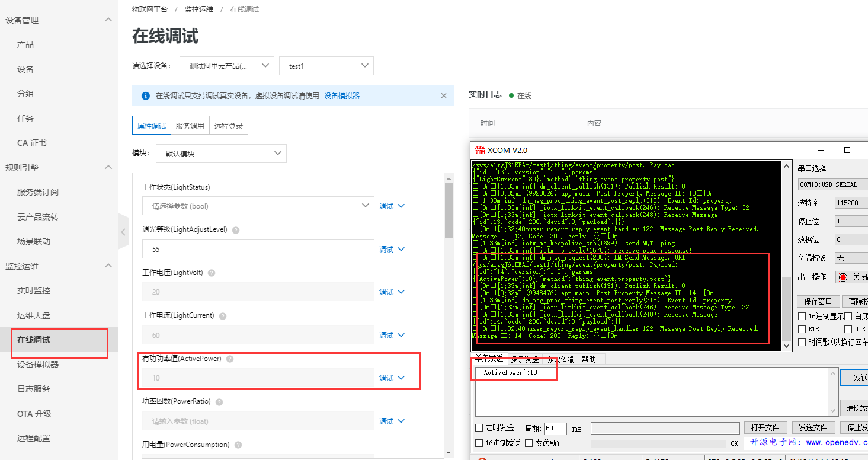The width and height of the screenshot is (868, 460).
Task: Collapse the sidebar using the left chevron arrow
Action: (121, 233)
